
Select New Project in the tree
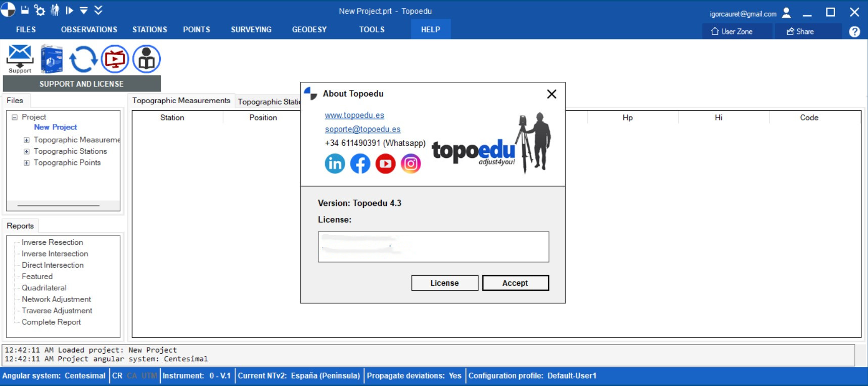(56, 127)
